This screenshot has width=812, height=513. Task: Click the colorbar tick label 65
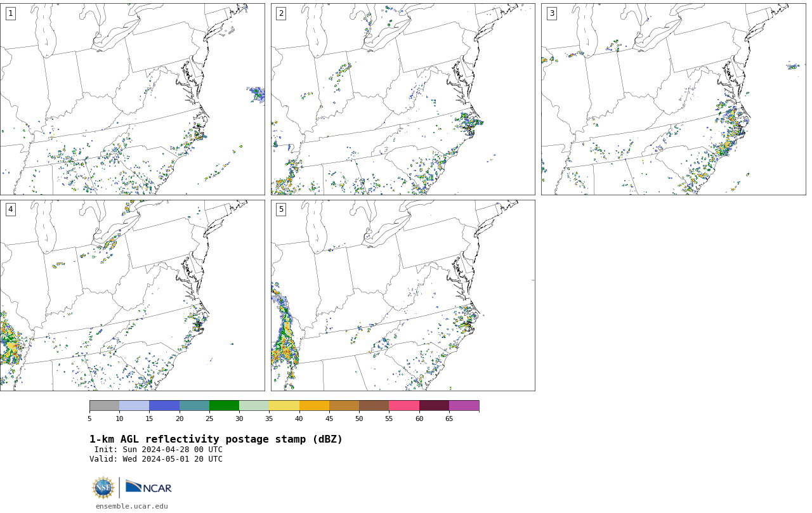[x=449, y=419]
